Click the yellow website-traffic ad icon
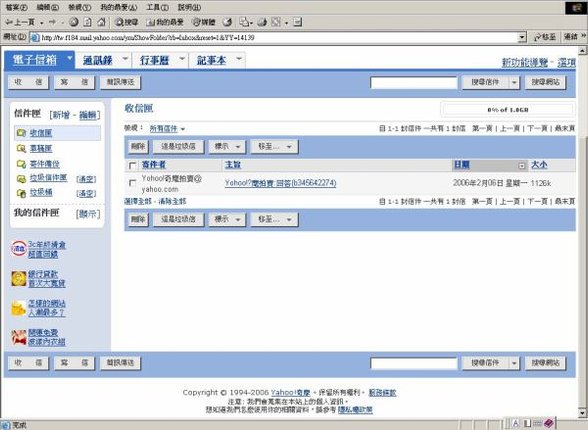Screen dimensions: 588x430 pyautogui.click(x=19, y=308)
